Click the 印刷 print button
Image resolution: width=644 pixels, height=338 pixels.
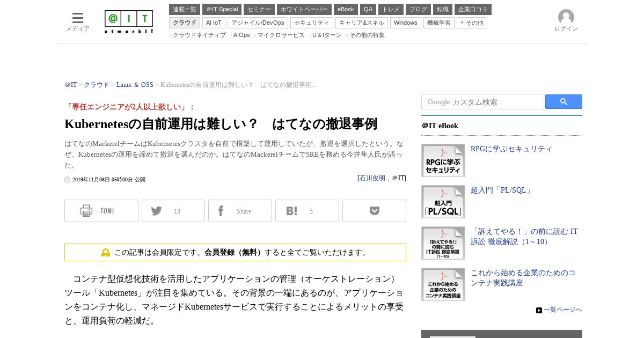pyautogui.click(x=101, y=211)
